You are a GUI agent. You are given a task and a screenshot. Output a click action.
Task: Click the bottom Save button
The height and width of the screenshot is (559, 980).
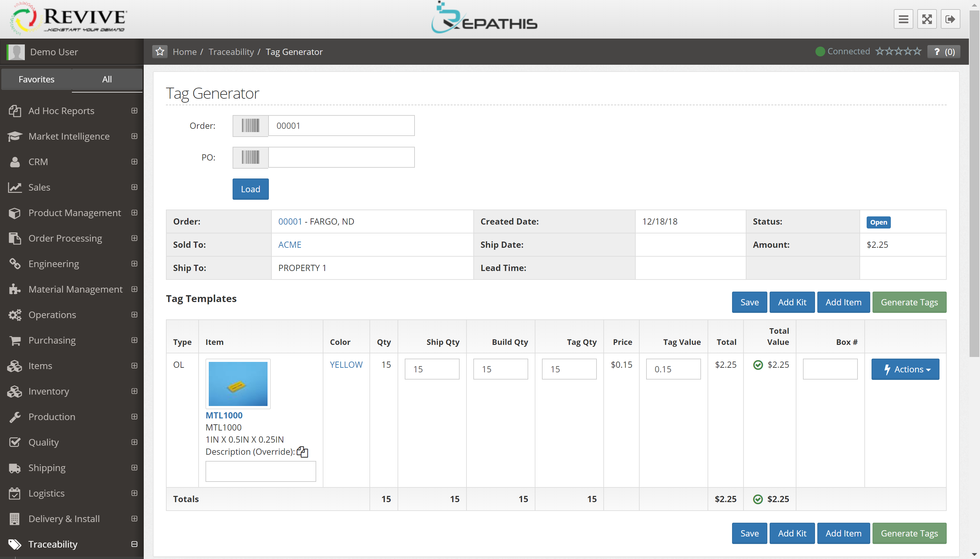coord(749,533)
